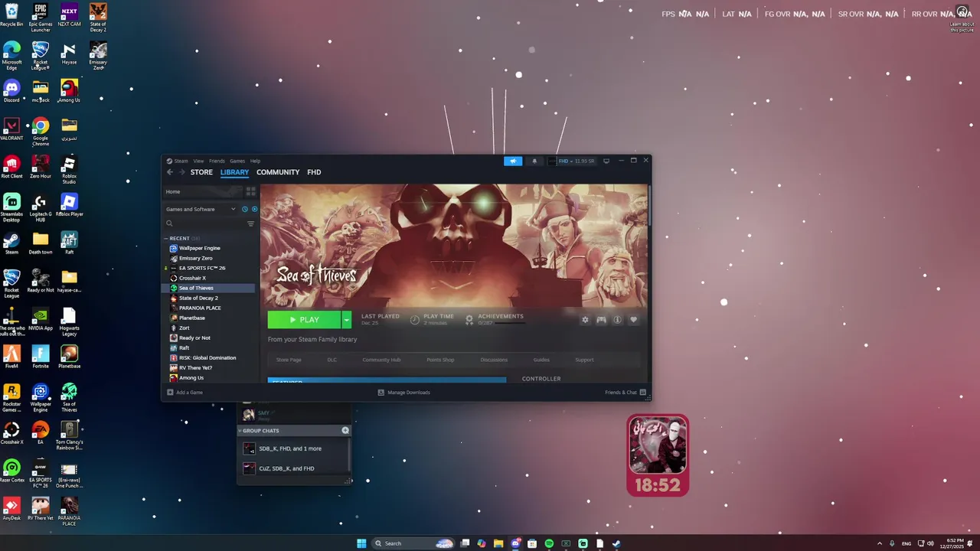
Task: Go back with Steam's left arrow
Action: (170, 172)
